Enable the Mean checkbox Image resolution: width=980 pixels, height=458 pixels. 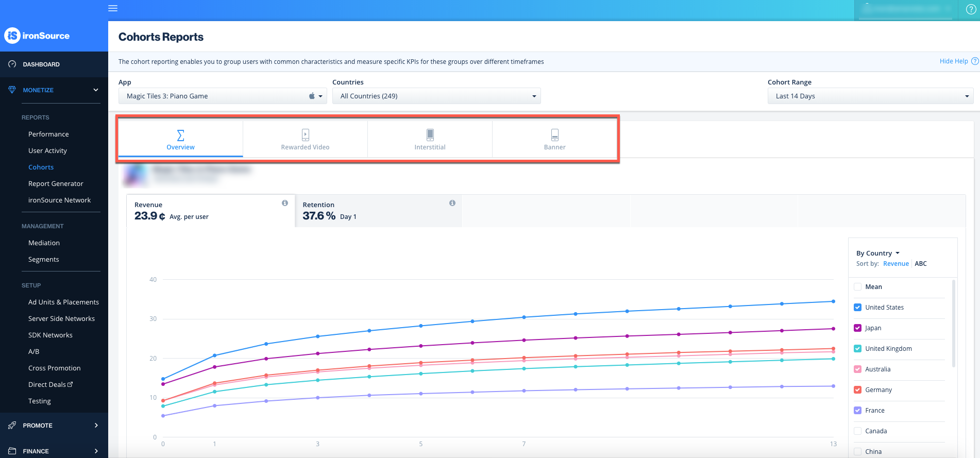point(858,287)
